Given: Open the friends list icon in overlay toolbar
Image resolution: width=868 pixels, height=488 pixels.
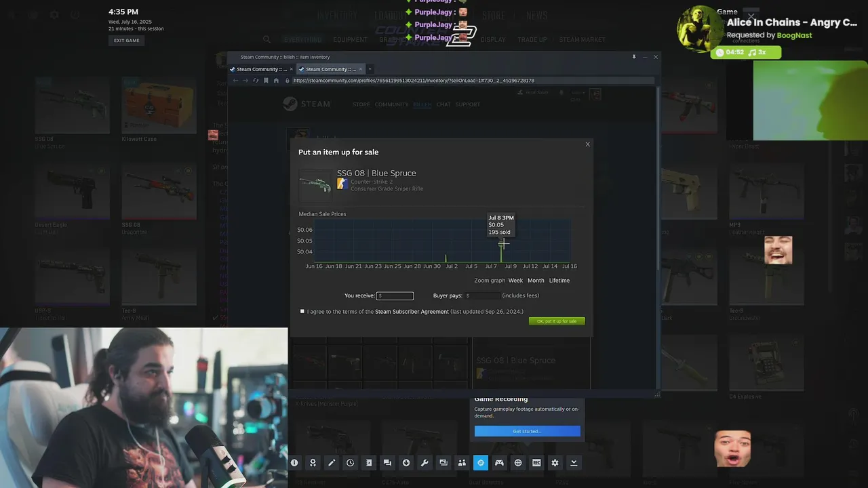Looking at the screenshot, I should (x=462, y=463).
